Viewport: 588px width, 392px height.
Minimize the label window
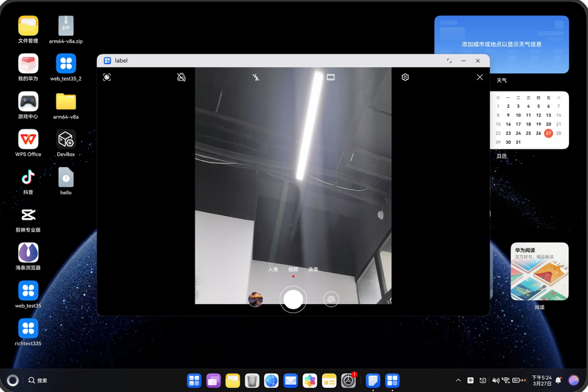point(463,61)
